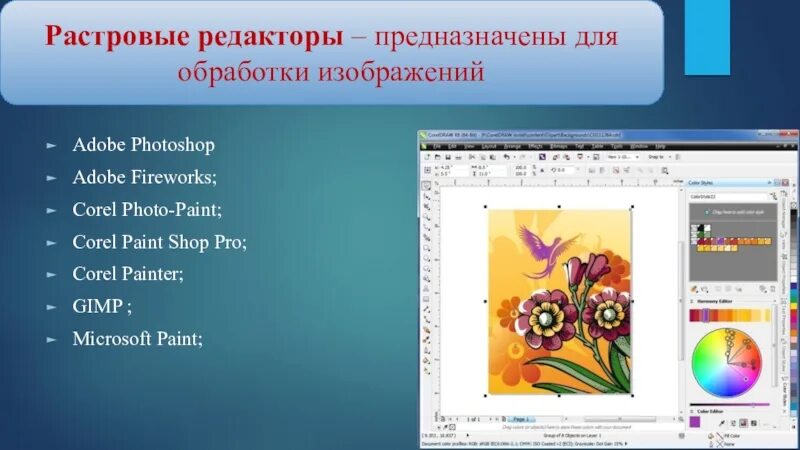The width and height of the screenshot is (800, 450).
Task: Click the New document toolbar icon
Action: 427,157
